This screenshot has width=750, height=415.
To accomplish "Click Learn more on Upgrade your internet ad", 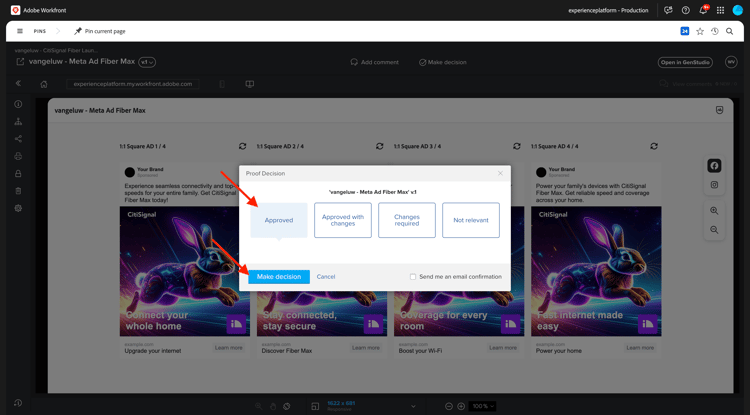I will coord(229,348).
